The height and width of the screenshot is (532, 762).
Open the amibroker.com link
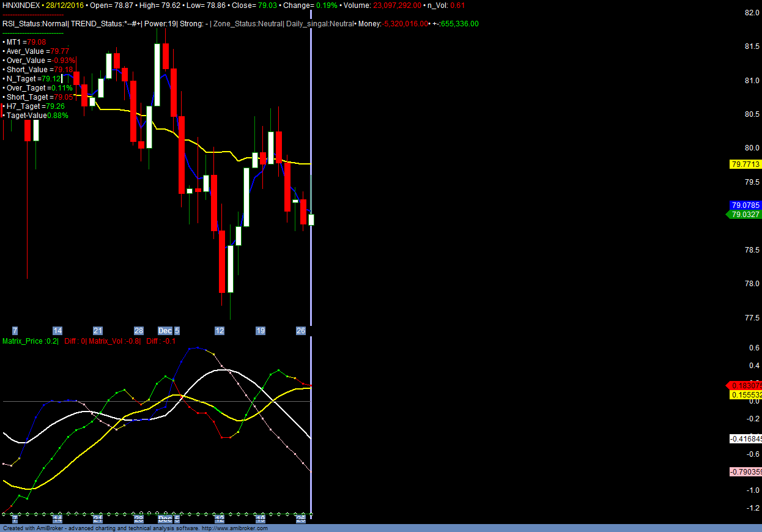point(235,528)
